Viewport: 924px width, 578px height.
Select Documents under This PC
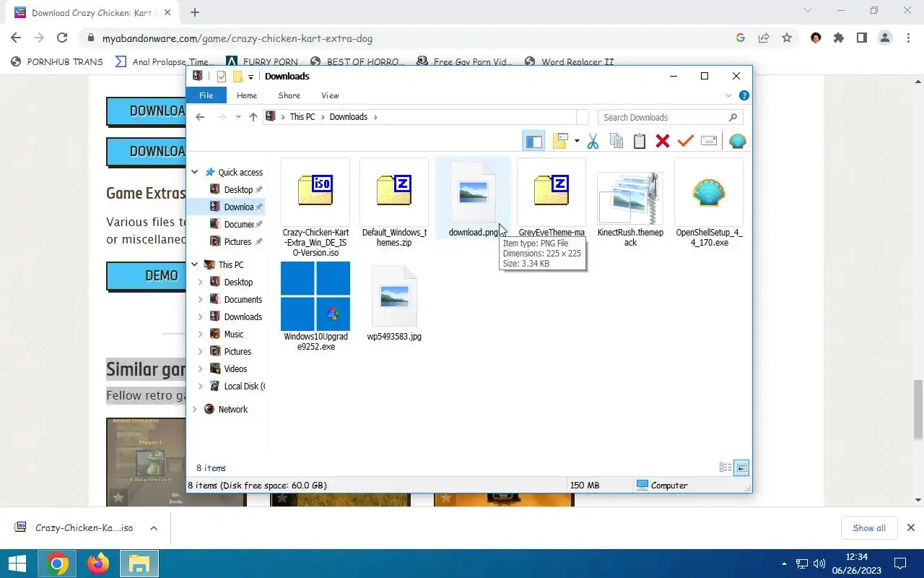(x=243, y=299)
